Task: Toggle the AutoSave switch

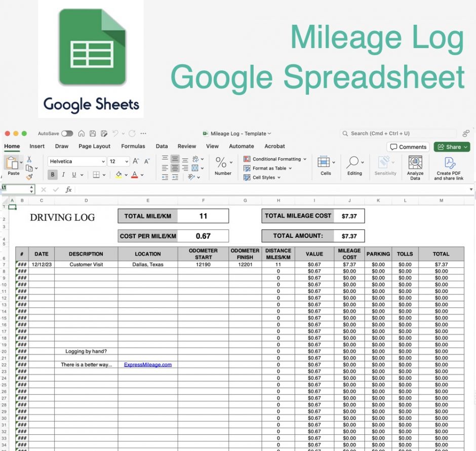Action: pyautogui.click(x=67, y=134)
